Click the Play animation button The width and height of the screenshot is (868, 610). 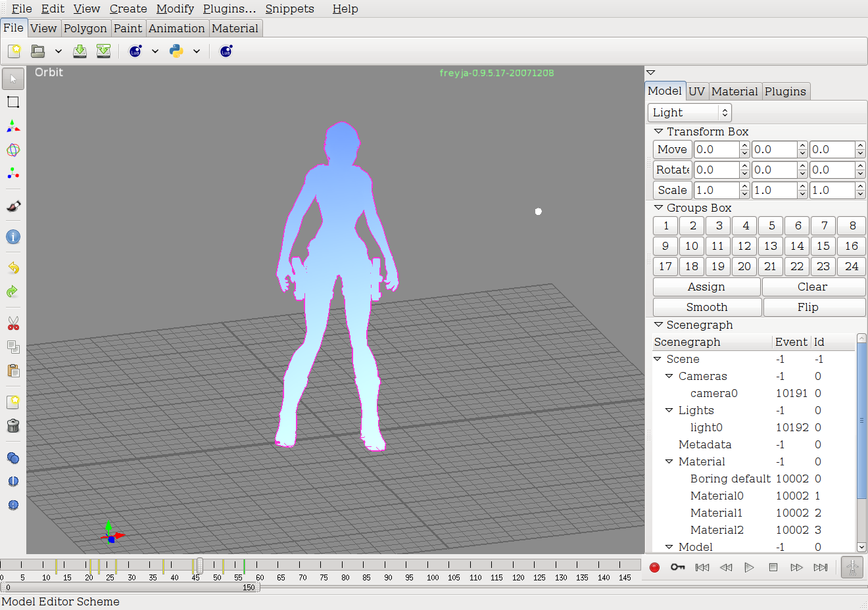749,567
